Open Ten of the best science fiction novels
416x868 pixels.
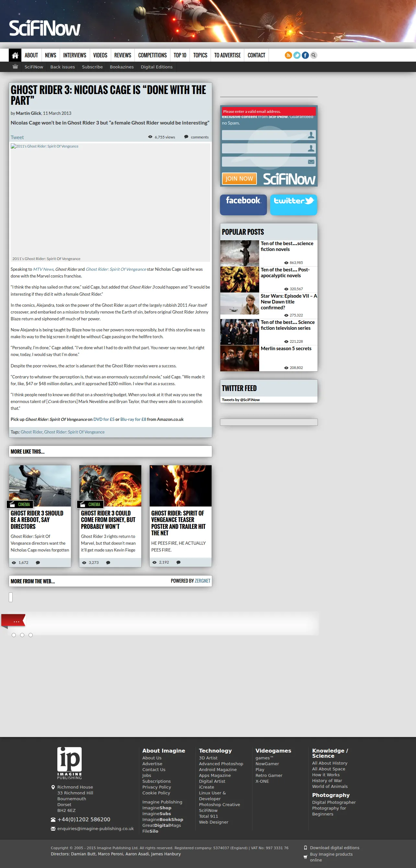(x=287, y=246)
